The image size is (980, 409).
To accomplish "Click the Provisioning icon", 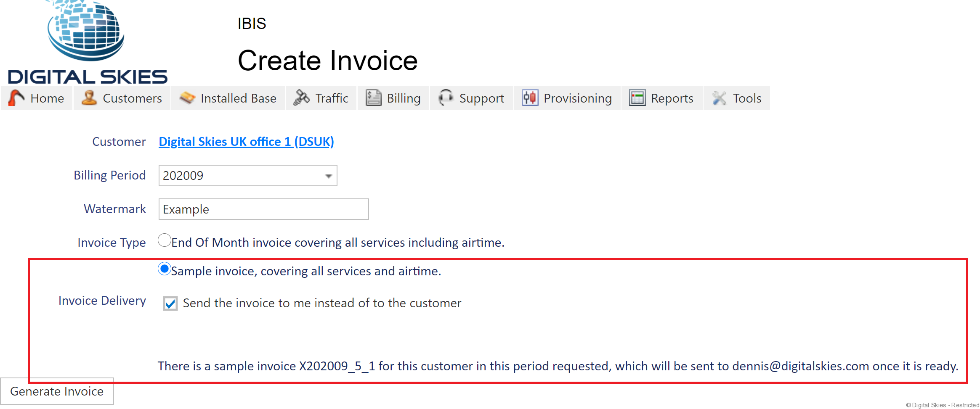I will coord(530,98).
